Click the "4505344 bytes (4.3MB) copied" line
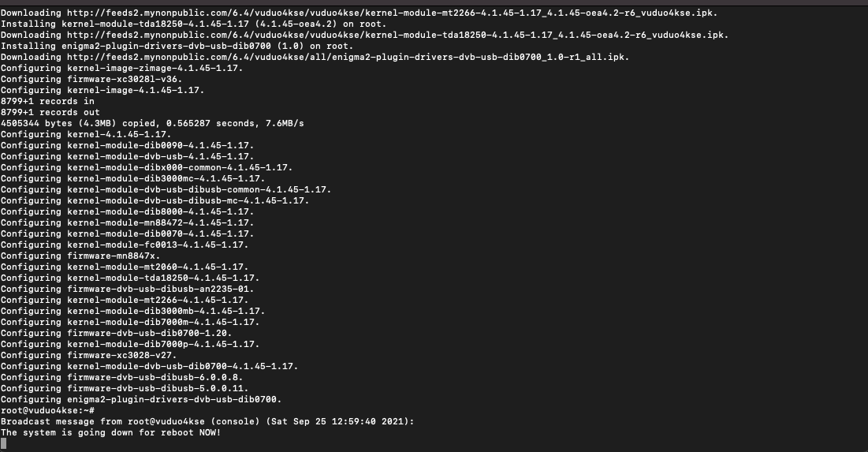 (152, 123)
